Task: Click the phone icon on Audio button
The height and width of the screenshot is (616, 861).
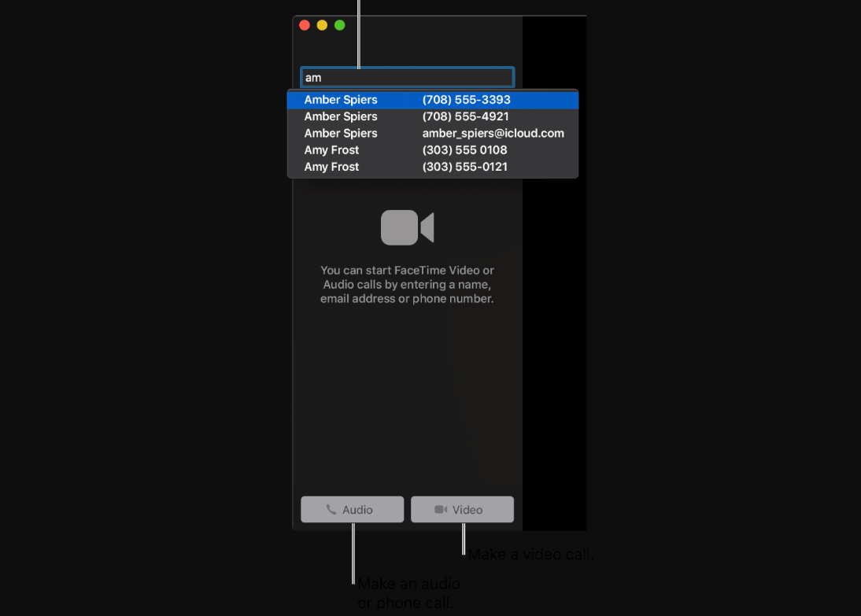Action: [331, 510]
